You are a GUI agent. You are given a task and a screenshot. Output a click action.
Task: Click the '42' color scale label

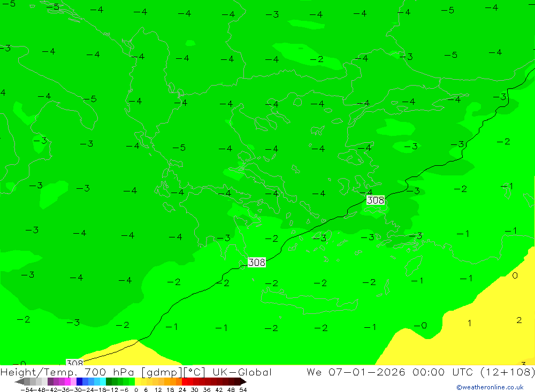click(x=219, y=390)
